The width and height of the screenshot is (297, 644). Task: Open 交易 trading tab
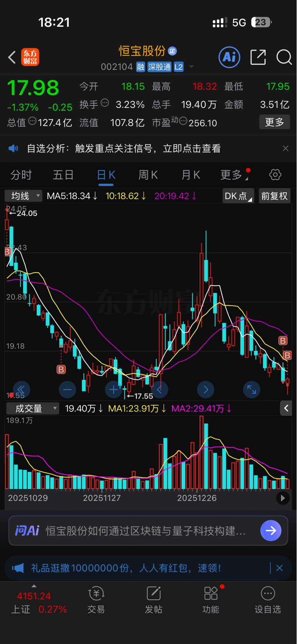tap(96, 600)
